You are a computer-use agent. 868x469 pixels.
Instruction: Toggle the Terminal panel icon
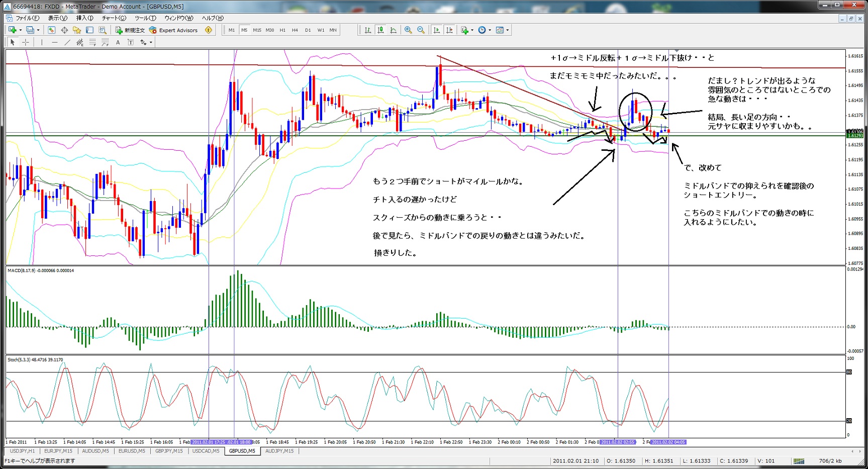(x=90, y=30)
